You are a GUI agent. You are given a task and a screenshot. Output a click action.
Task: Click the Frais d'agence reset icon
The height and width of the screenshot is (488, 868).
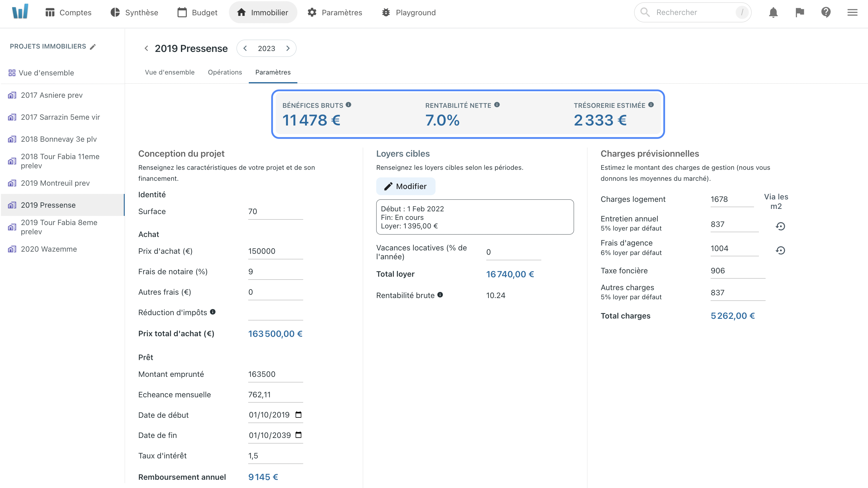coord(781,250)
